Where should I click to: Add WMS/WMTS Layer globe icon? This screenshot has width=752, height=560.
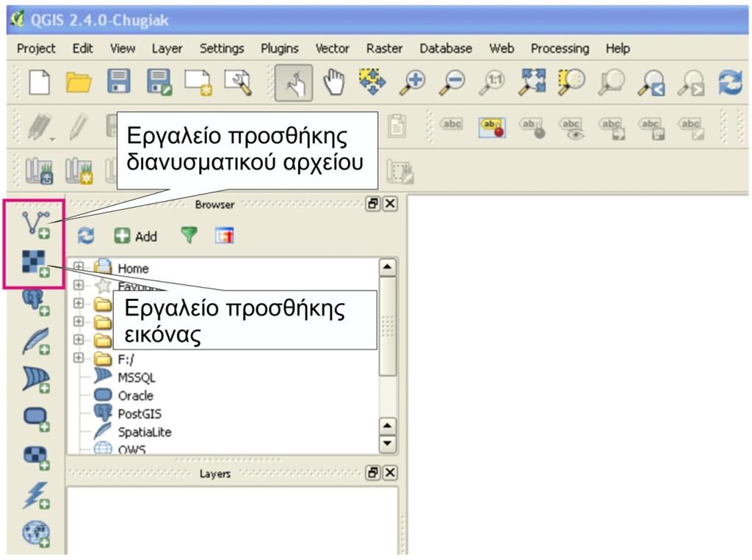[x=36, y=534]
